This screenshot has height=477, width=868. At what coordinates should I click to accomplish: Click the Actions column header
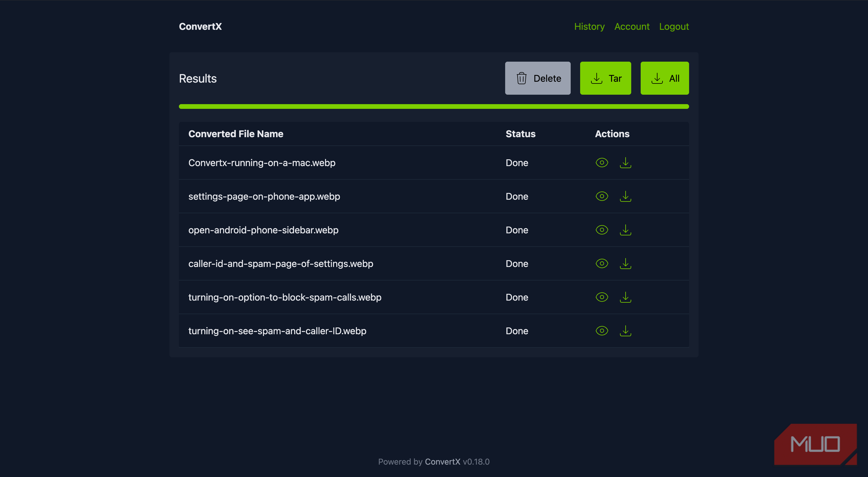tap(612, 134)
